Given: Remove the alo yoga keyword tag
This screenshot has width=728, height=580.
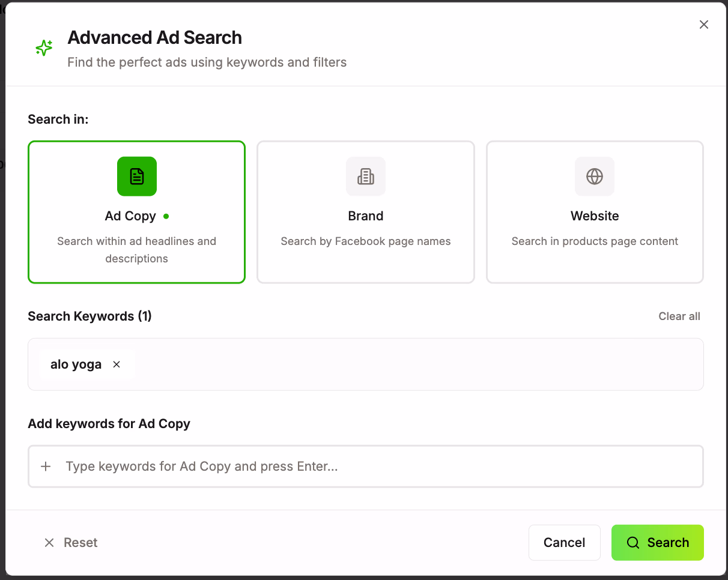Looking at the screenshot, I should click(x=116, y=364).
